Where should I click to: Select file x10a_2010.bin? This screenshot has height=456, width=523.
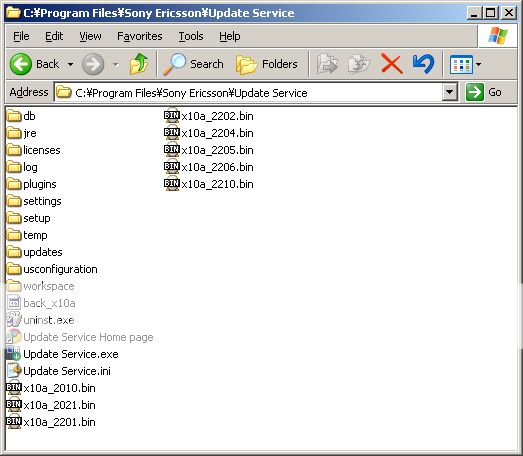[x=51, y=388]
